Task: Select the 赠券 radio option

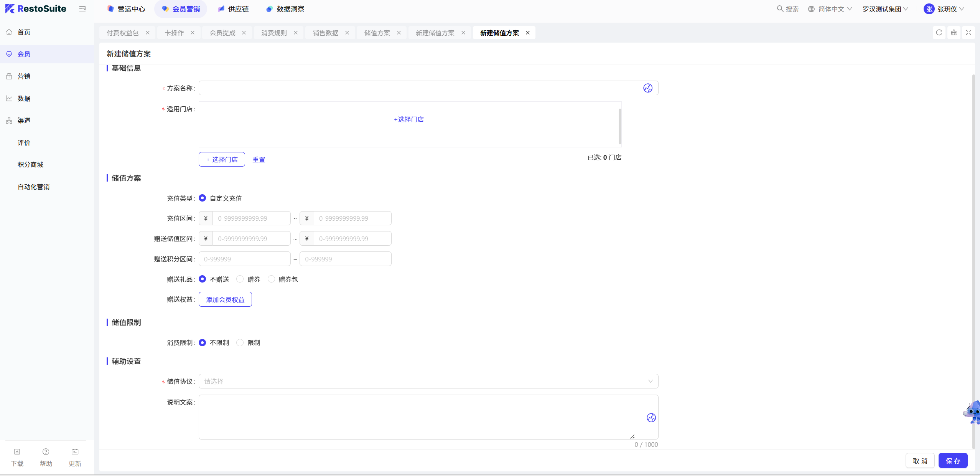Action: tap(240, 279)
